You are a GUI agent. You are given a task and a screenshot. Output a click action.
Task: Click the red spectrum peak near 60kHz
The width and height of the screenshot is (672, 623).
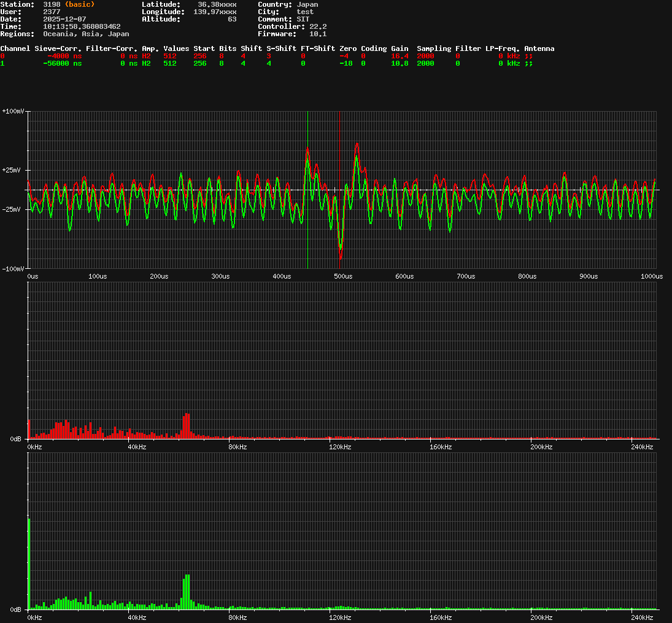click(187, 426)
